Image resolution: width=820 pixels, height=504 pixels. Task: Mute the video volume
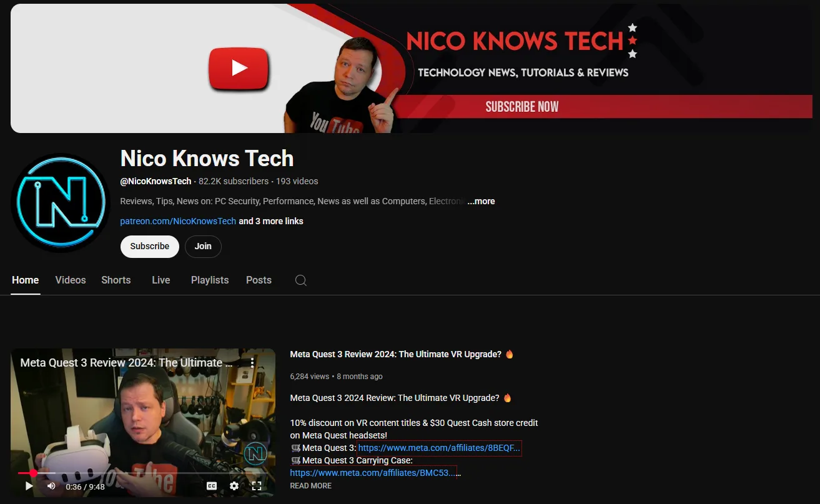pos(51,486)
